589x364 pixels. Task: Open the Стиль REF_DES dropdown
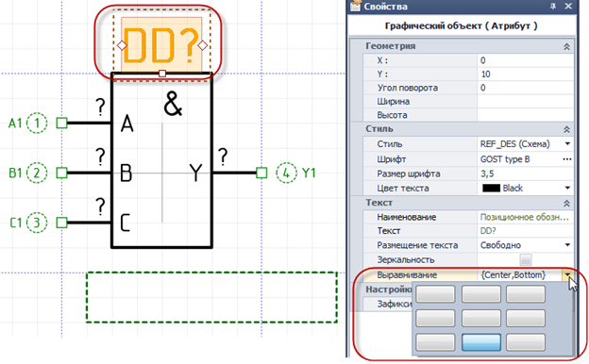567,144
